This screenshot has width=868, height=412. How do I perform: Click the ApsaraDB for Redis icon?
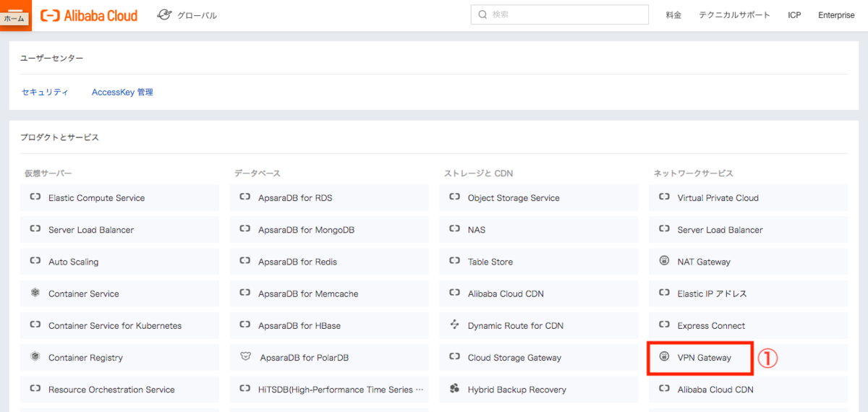(244, 261)
